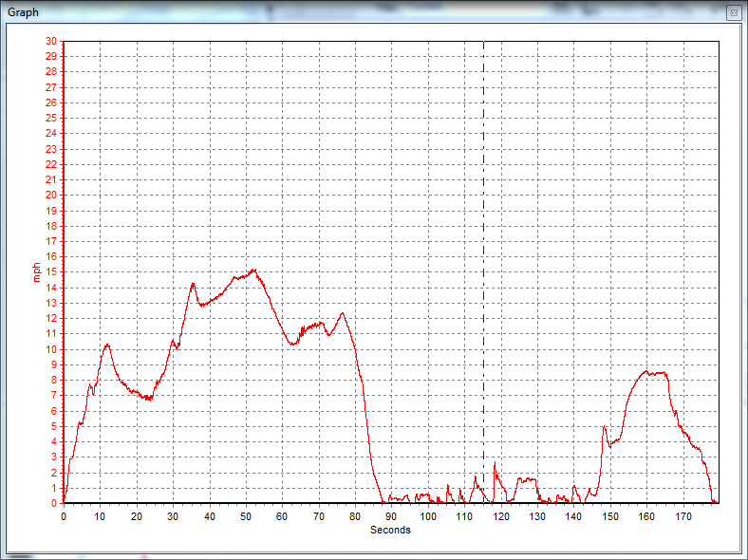Click the 170 label on the Seconds axis
This screenshot has height=560, width=748.
[x=683, y=516]
